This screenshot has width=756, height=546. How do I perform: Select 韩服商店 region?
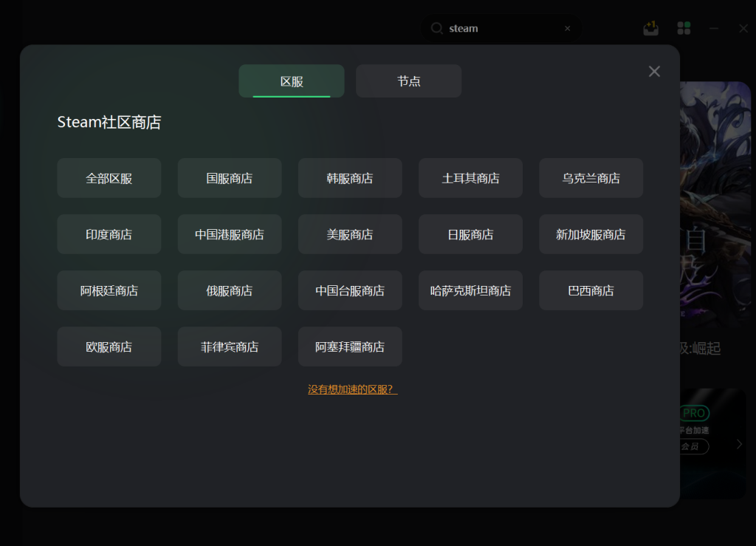(350, 178)
